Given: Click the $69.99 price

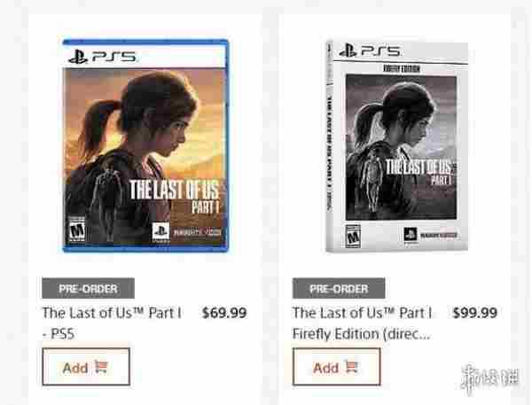Looking at the screenshot, I should 224,312.
